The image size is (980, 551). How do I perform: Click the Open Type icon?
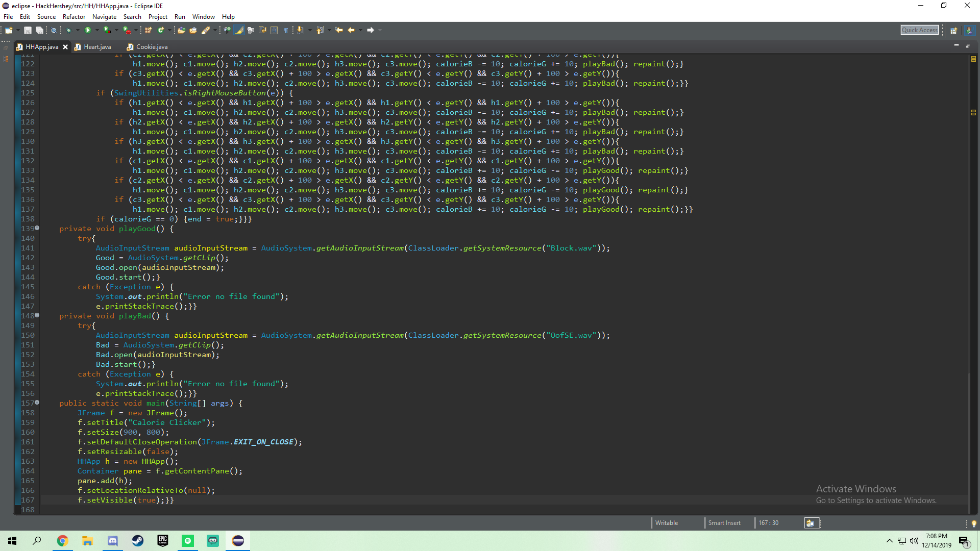181,30
